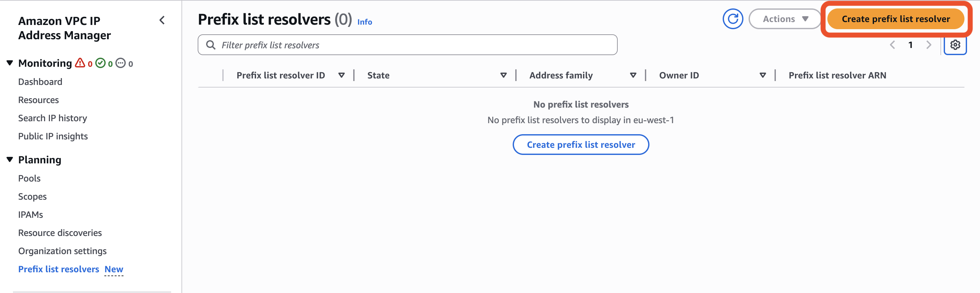Click the pending status ellipsis icon

tap(121, 63)
